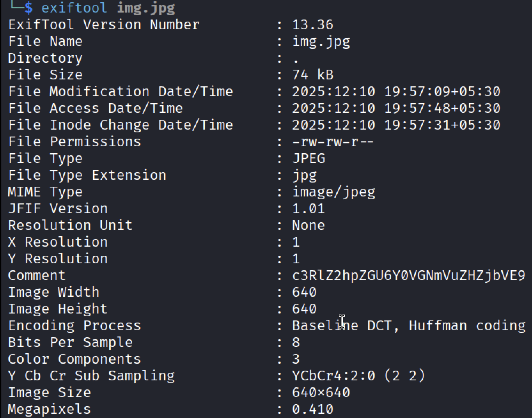Click the Comment field label

pos(37,276)
